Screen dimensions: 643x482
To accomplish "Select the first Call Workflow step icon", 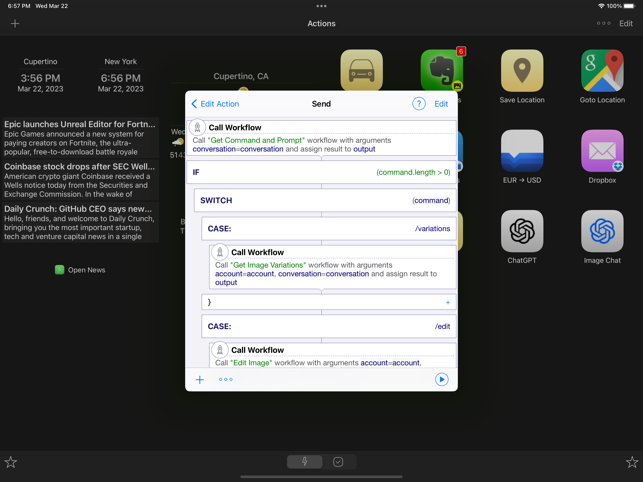I will point(197,127).
